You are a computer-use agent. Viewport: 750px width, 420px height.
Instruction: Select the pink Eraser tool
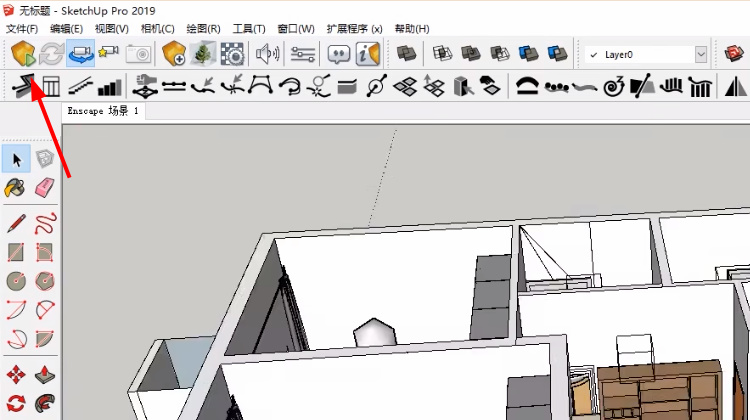click(45, 187)
